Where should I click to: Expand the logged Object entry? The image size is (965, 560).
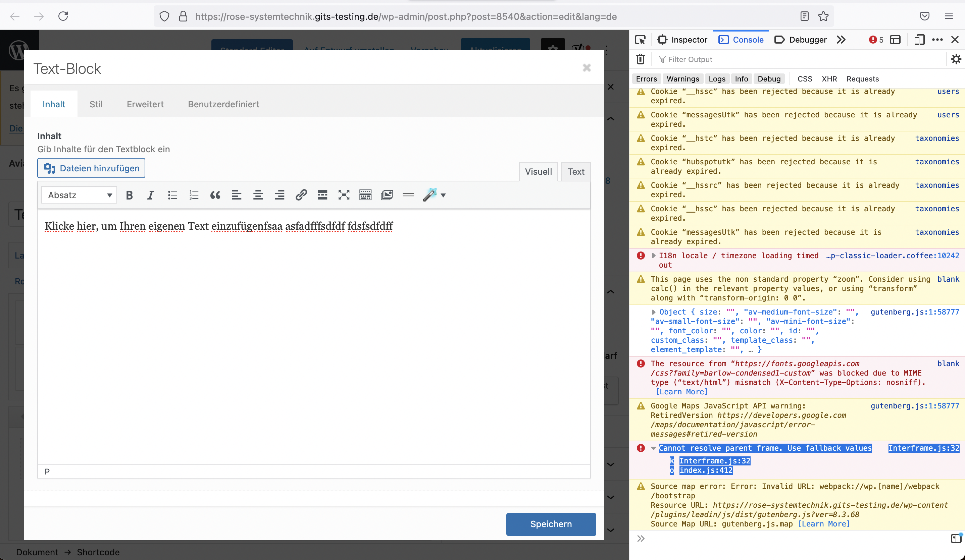(654, 312)
